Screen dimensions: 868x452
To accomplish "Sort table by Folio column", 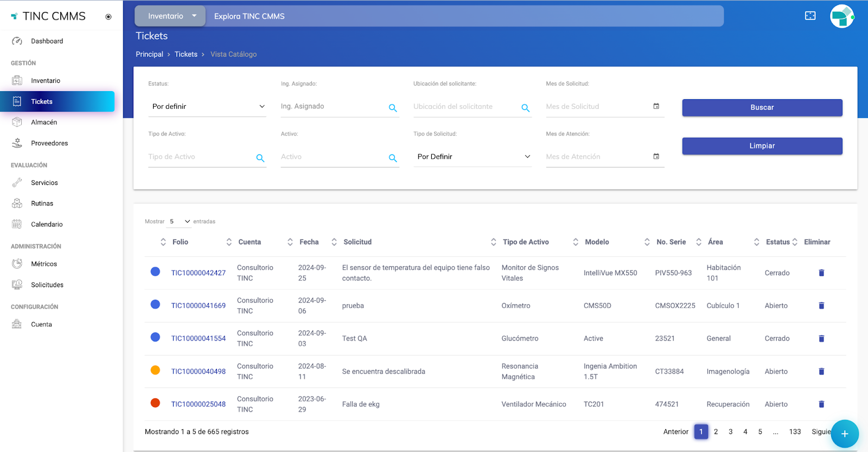I will (x=180, y=242).
